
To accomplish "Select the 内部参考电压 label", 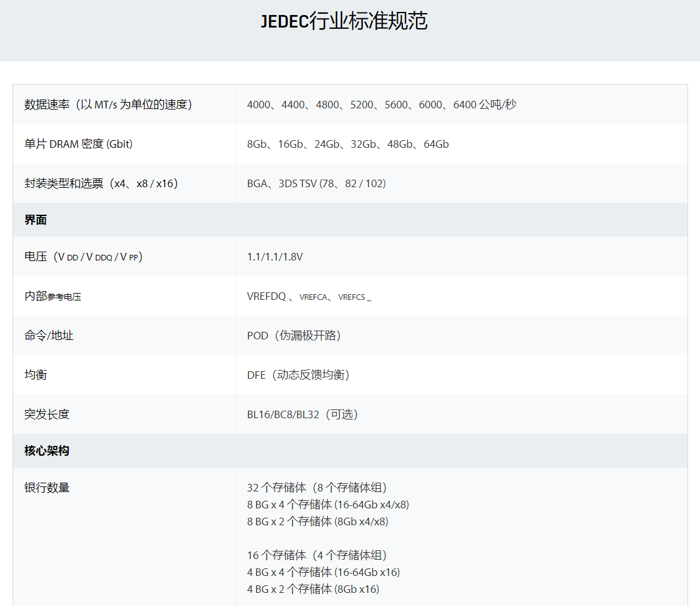I will pos(53,296).
